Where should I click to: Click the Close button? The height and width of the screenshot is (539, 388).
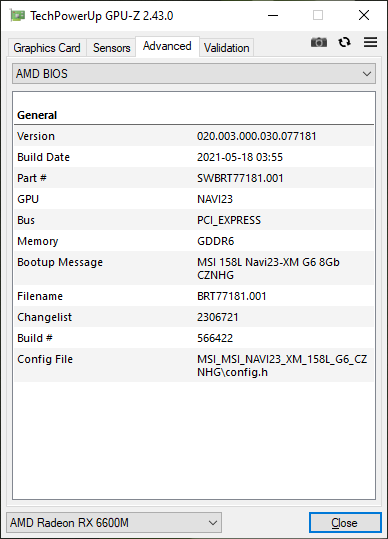click(x=345, y=523)
